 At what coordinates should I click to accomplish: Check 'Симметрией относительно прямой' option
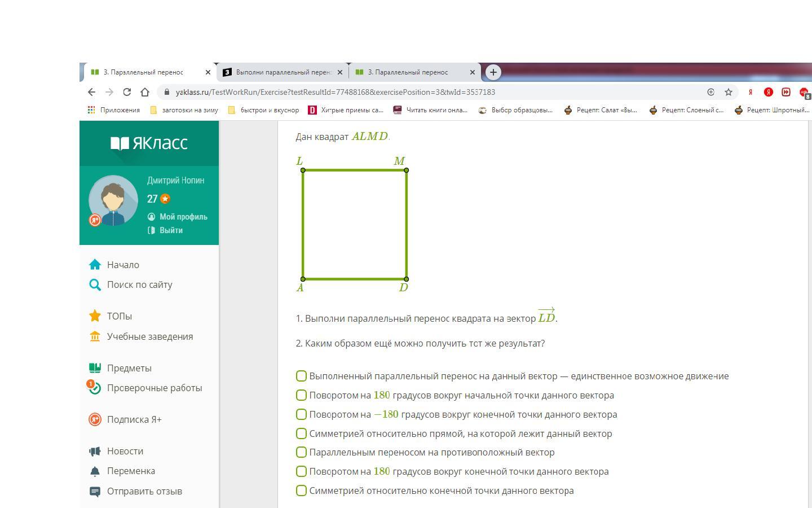click(x=301, y=433)
